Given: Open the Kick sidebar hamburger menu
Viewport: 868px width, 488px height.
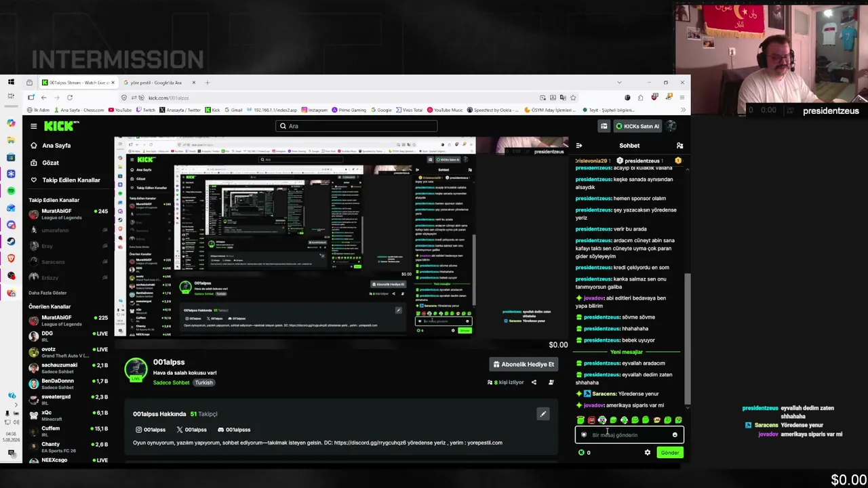Looking at the screenshot, I should click(33, 126).
